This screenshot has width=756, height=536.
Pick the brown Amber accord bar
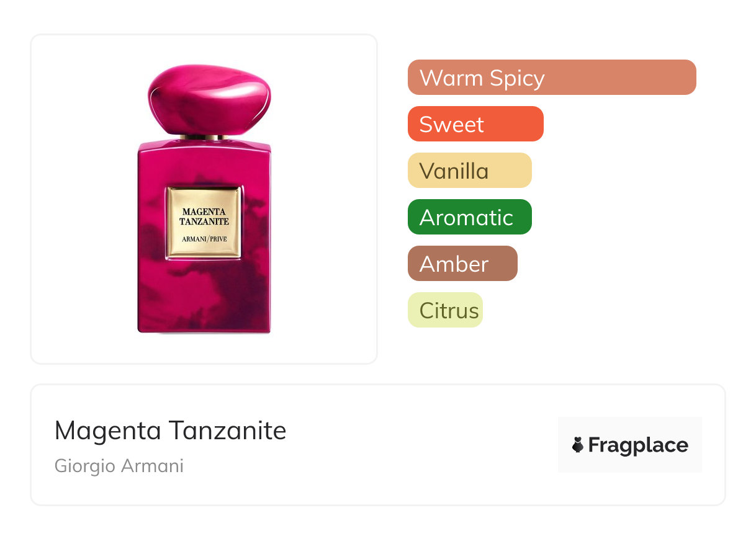462,264
